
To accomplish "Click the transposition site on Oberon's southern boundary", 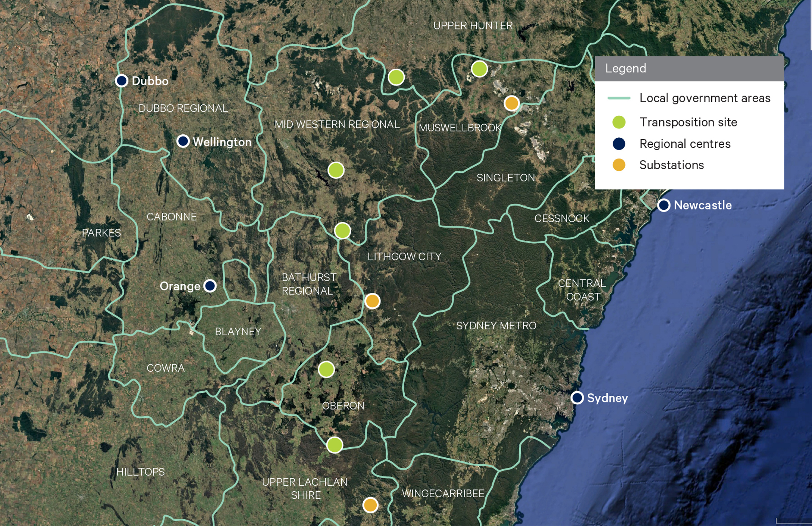I will (x=335, y=445).
